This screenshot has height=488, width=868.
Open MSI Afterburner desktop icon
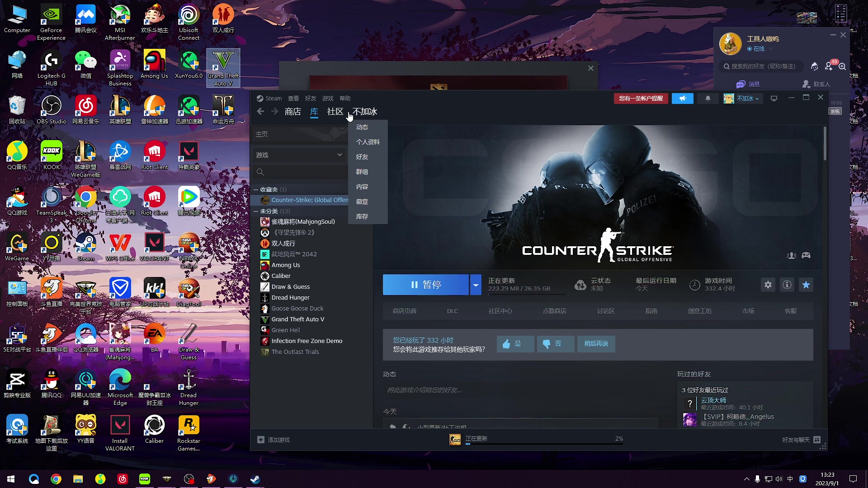pyautogui.click(x=120, y=23)
